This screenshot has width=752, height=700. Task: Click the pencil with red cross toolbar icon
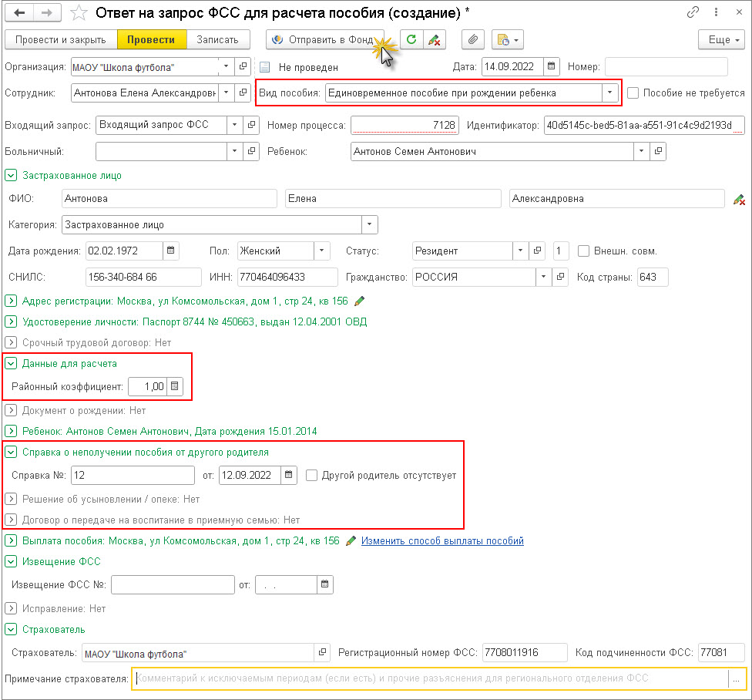pyautogui.click(x=435, y=39)
